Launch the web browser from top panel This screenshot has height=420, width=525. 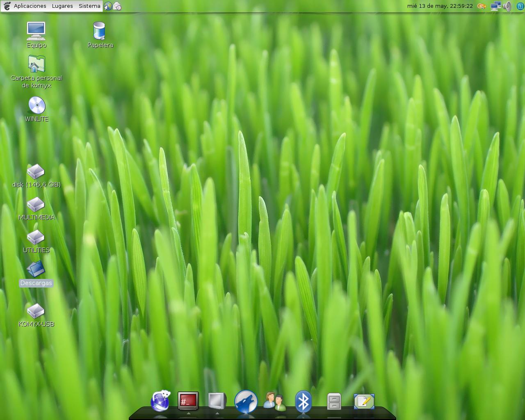pos(108,6)
